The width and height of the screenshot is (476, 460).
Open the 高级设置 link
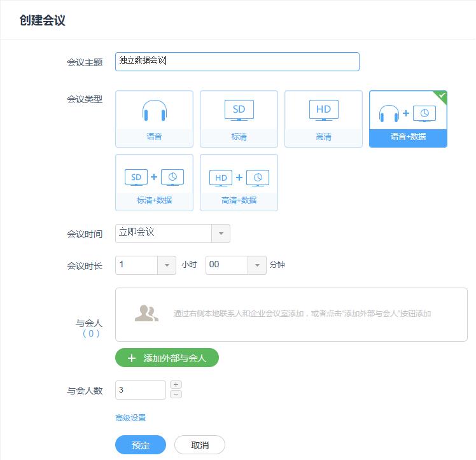[130, 418]
